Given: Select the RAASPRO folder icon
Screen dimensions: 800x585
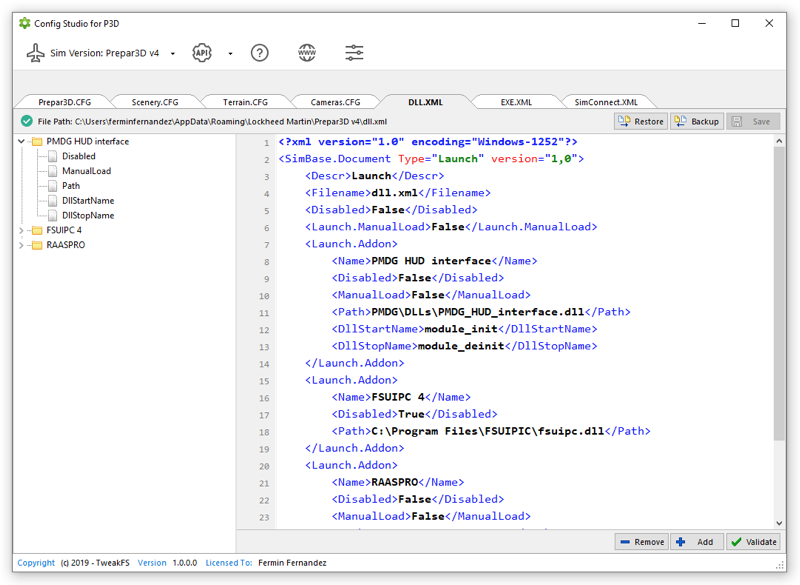Looking at the screenshot, I should tap(37, 245).
